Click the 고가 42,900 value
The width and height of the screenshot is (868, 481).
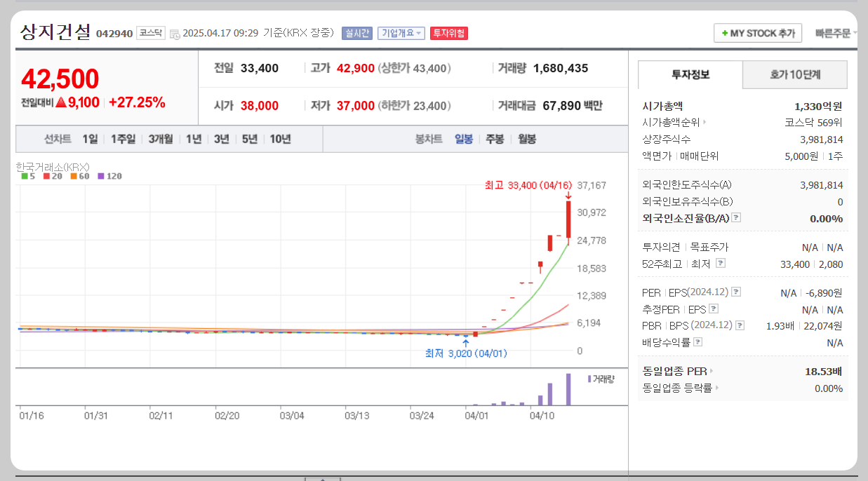click(x=356, y=68)
